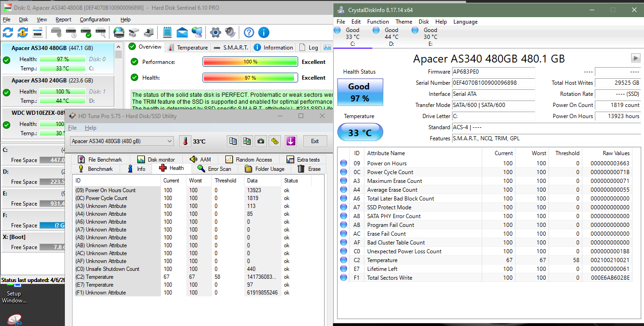
Task: Click the next disk arrow in CrystalDiskInfo
Action: coord(635,58)
